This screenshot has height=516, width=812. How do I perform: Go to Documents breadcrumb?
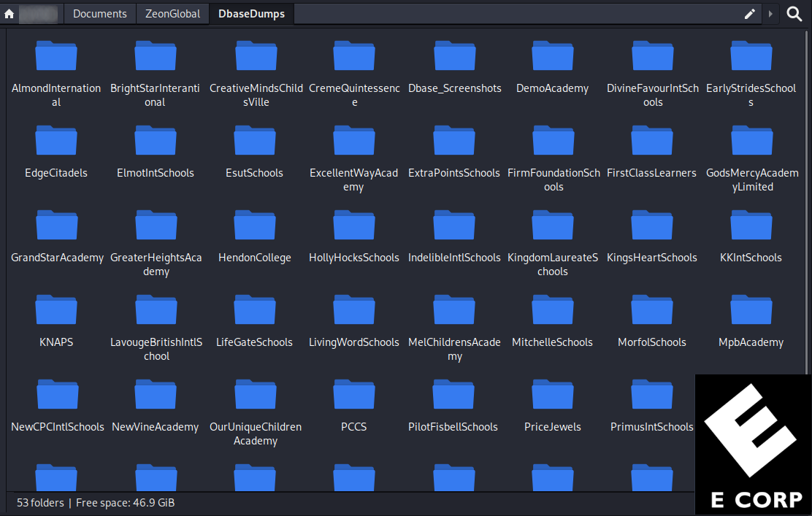click(x=100, y=14)
